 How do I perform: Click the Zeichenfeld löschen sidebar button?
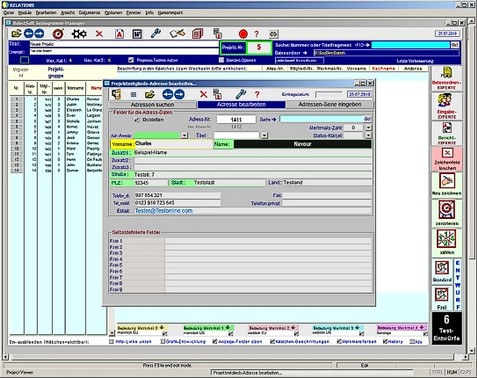[447, 159]
